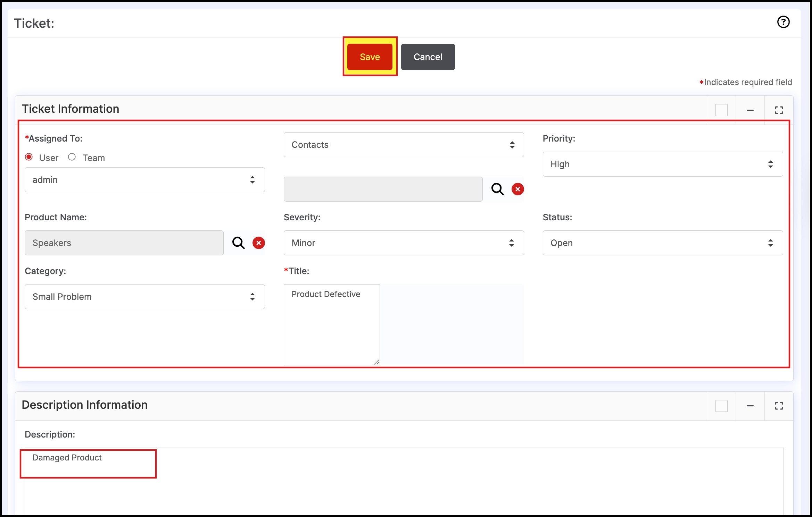Minimize the Description Information panel

[750, 406]
